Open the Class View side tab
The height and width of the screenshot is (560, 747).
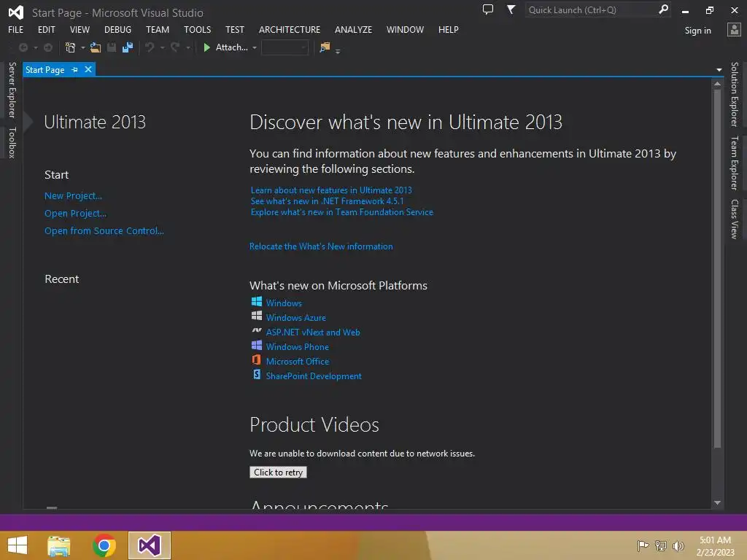point(735,219)
